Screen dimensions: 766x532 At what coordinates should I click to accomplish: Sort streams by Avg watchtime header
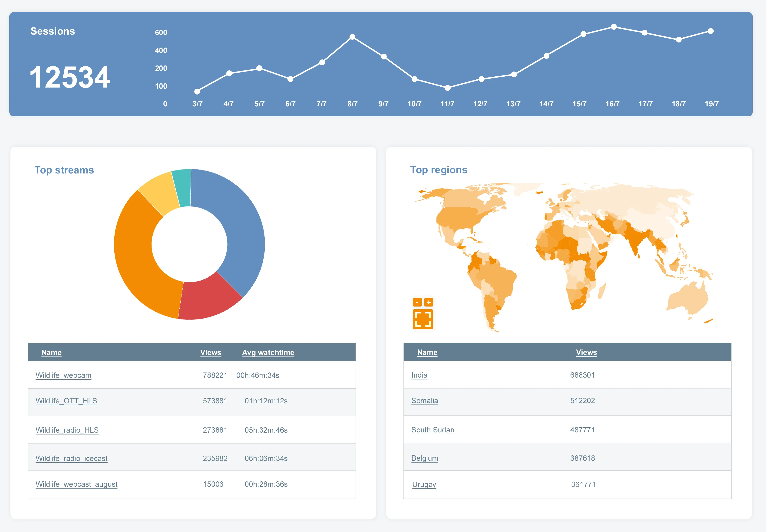point(268,352)
